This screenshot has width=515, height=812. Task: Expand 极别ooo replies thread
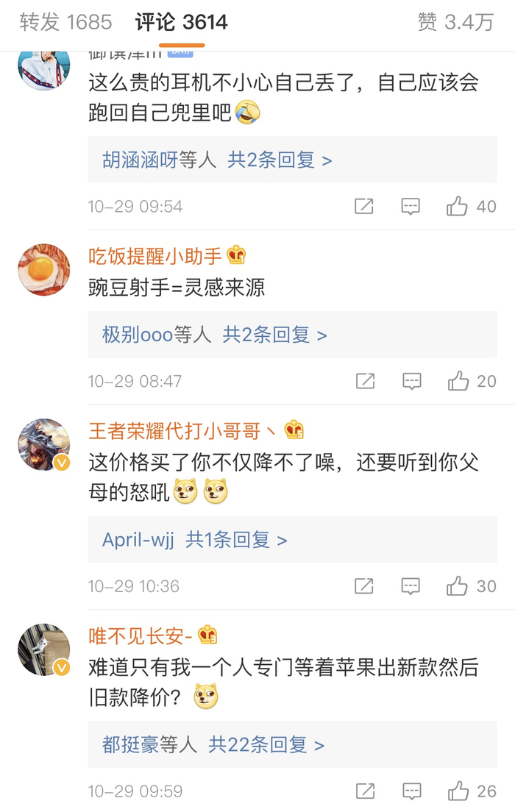(x=214, y=335)
